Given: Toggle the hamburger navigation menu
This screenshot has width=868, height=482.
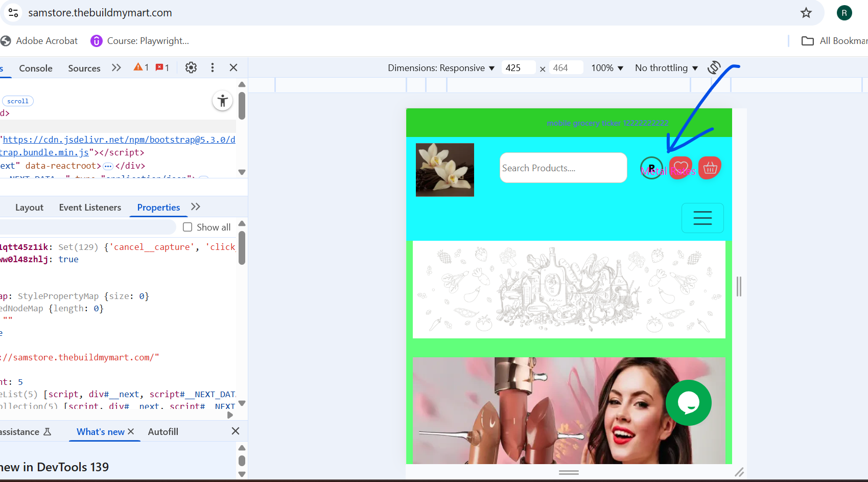Looking at the screenshot, I should (702, 218).
